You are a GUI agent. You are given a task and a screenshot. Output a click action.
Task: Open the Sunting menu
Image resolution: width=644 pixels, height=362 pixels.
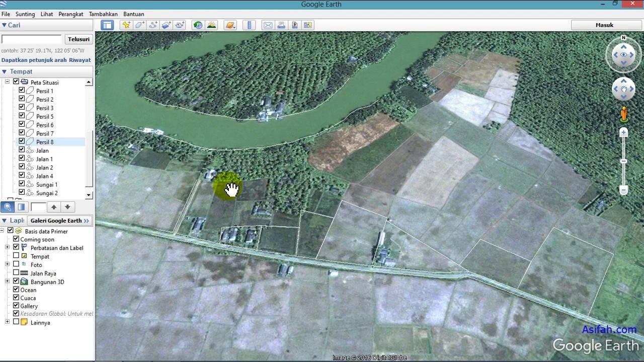[x=25, y=14]
